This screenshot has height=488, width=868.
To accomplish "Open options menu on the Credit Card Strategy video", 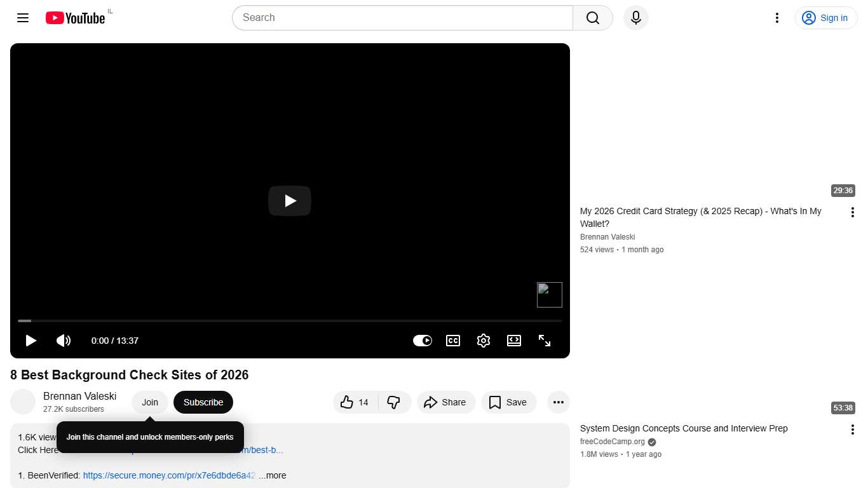I will [x=852, y=212].
